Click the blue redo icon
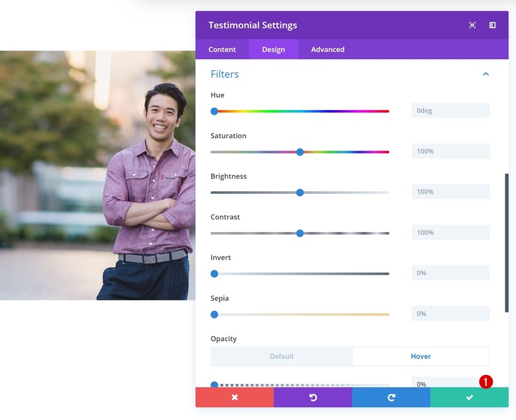This screenshot has width=516, height=420. (x=391, y=397)
